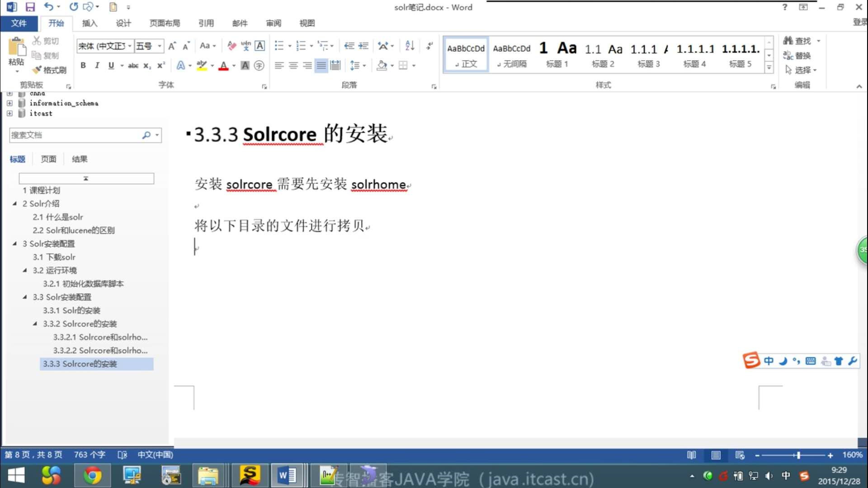The image size is (868, 488).
Task: Click red font color button
Action: click(x=223, y=66)
